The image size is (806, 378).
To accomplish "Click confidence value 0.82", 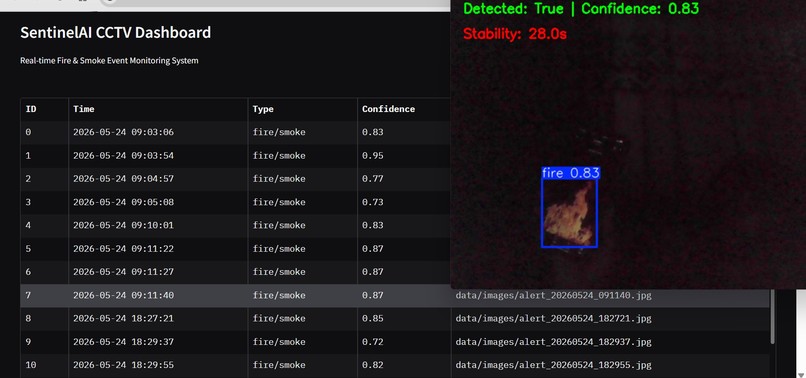I will coord(373,365).
